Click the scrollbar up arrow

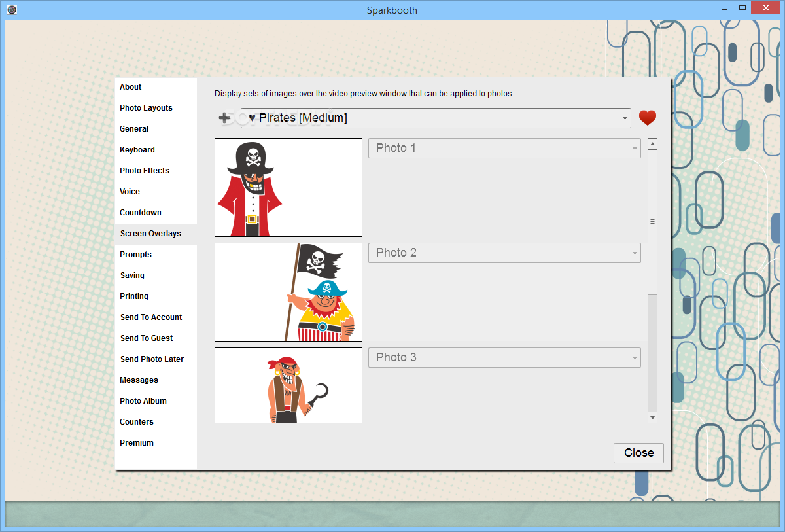click(652, 144)
